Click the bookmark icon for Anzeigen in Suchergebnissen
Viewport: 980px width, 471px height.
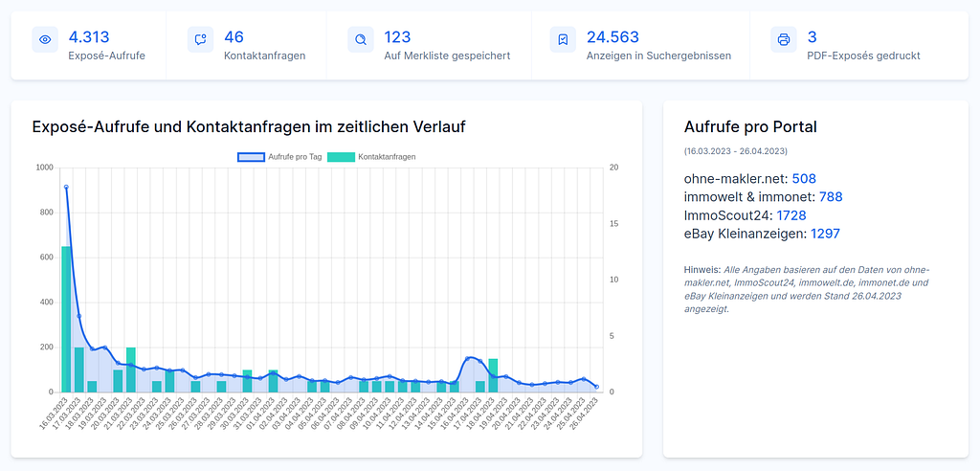(563, 40)
